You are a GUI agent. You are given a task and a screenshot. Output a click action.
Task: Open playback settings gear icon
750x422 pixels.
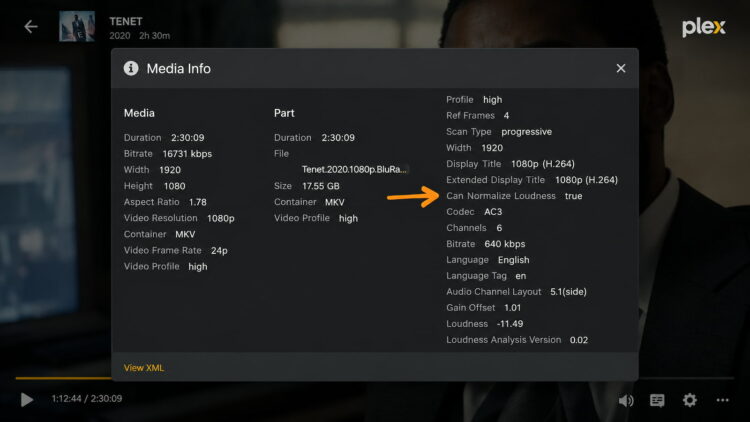[689, 400]
